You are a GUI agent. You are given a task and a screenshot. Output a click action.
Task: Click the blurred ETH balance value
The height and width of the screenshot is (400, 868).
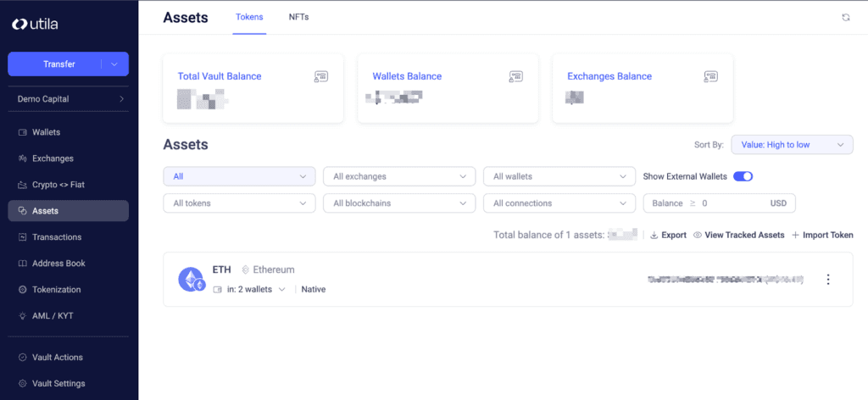726,280
